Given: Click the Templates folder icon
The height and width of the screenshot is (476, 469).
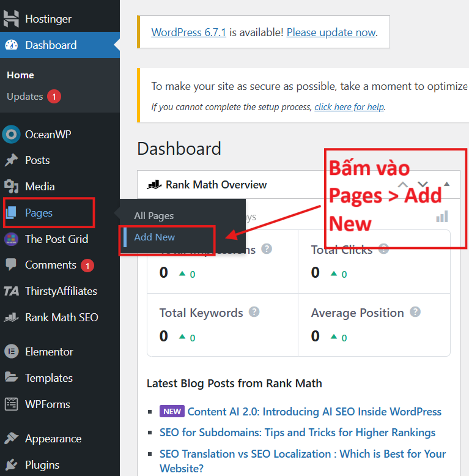Looking at the screenshot, I should tap(11, 377).
